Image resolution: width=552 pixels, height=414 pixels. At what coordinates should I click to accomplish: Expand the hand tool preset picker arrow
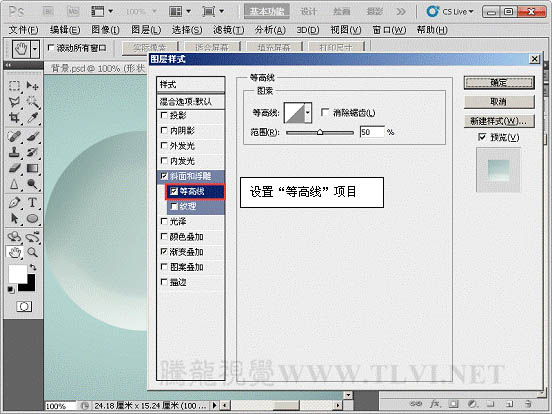[34, 49]
